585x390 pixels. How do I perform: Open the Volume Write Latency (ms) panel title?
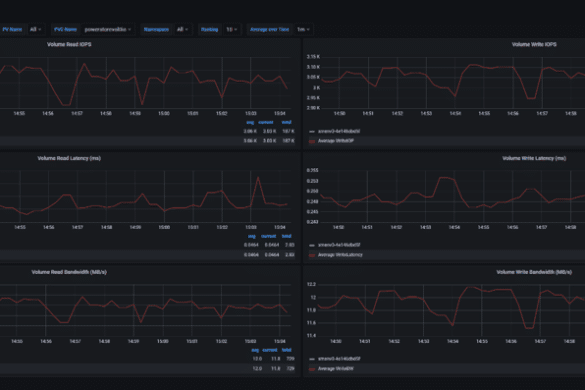click(534, 158)
